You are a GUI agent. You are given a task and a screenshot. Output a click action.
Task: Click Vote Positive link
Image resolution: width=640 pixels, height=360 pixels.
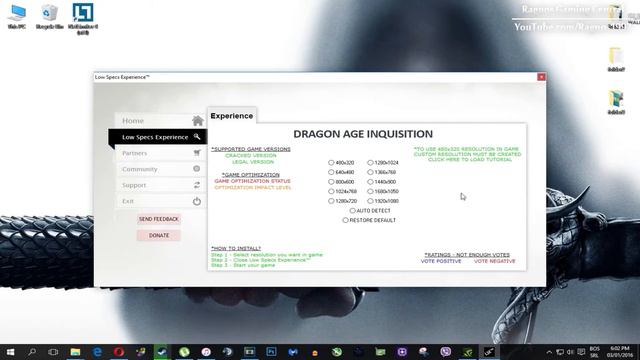click(441, 261)
